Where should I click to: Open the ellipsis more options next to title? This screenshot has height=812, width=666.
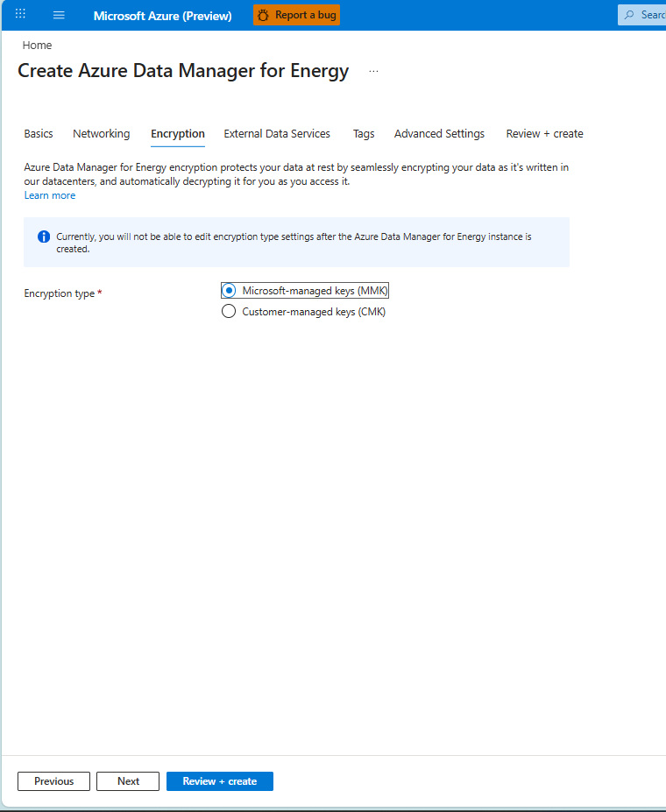click(373, 71)
